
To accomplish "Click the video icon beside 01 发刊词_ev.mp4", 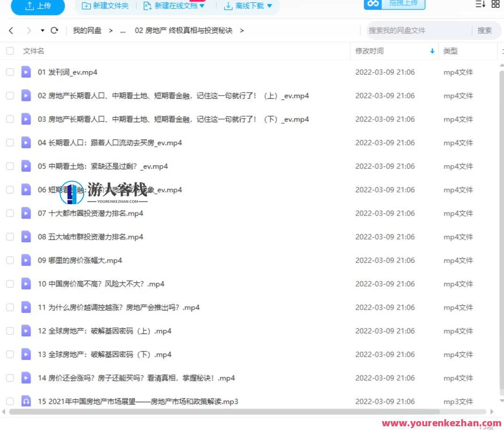I will click(25, 72).
